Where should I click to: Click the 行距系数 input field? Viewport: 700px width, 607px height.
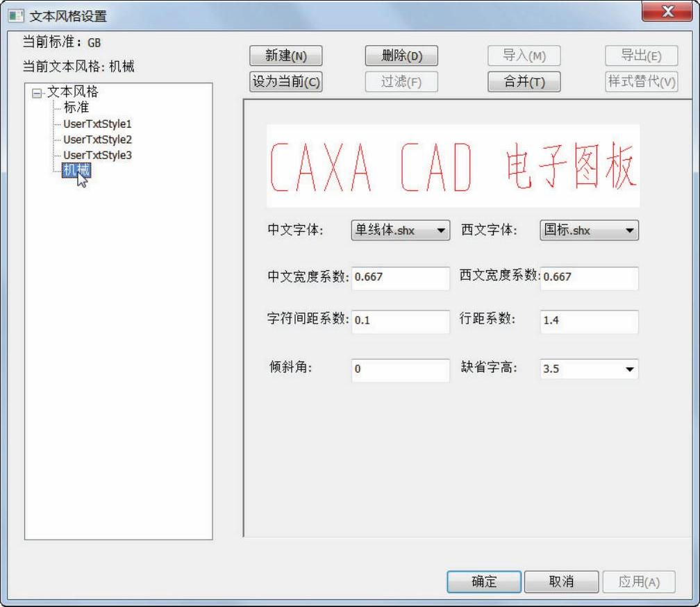coord(590,322)
